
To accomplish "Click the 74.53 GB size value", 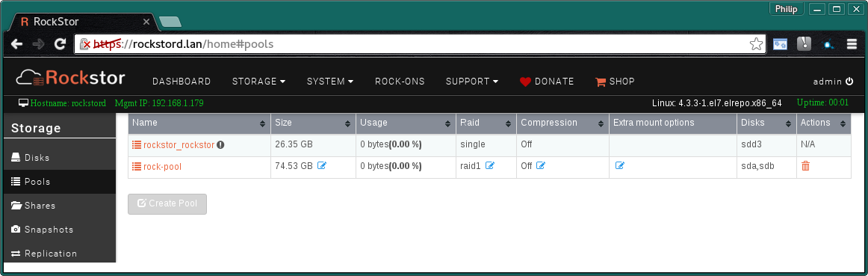I will pyautogui.click(x=294, y=166).
